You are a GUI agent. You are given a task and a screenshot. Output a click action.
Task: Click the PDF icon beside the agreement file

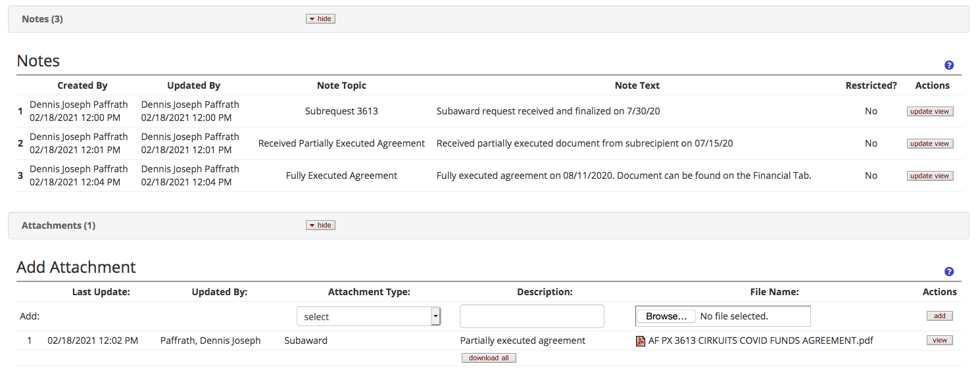point(641,341)
